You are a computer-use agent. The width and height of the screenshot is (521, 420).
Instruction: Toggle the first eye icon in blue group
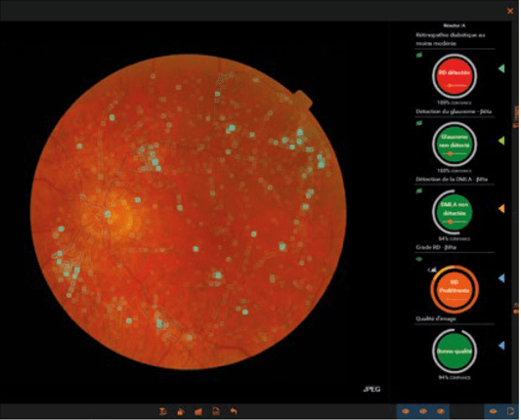tap(406, 411)
